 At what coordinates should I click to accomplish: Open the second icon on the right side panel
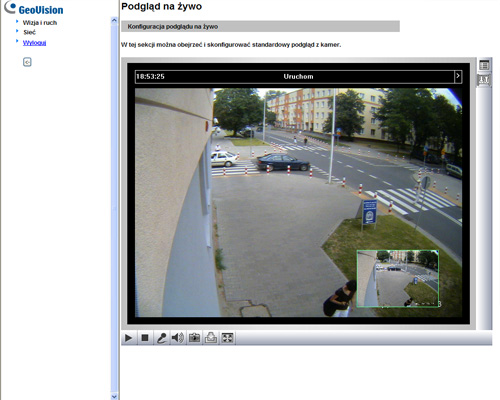tap(484, 80)
